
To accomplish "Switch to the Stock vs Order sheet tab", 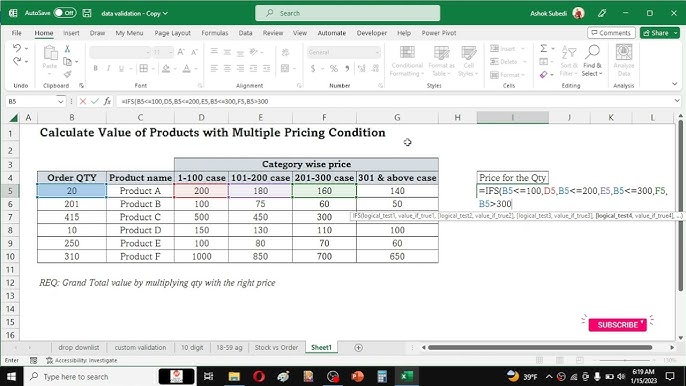I will [x=276, y=347].
